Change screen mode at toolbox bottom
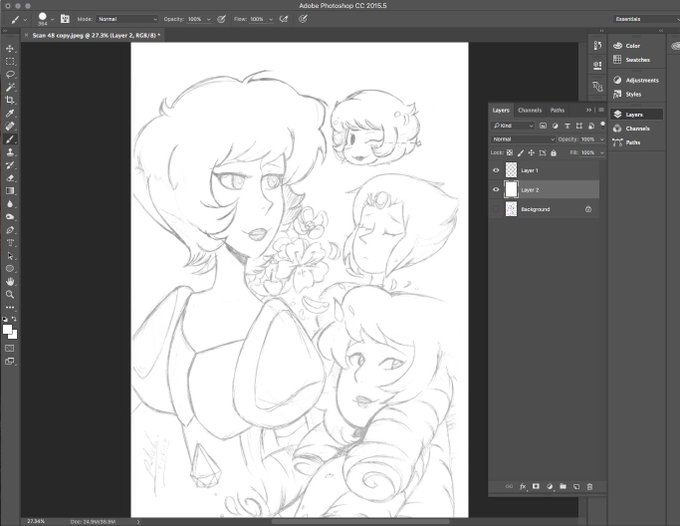Screen dimensions: 680x526 (x=10, y=361)
